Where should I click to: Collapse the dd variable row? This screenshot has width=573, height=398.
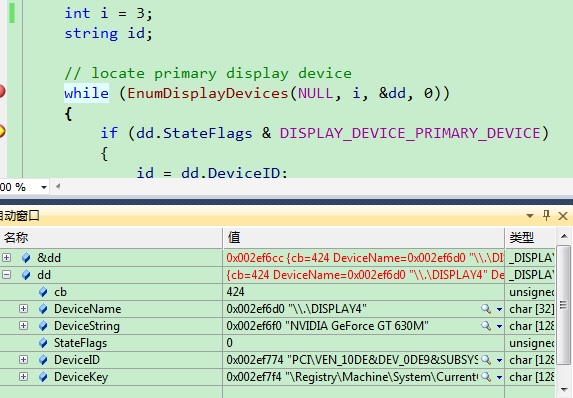point(6,275)
